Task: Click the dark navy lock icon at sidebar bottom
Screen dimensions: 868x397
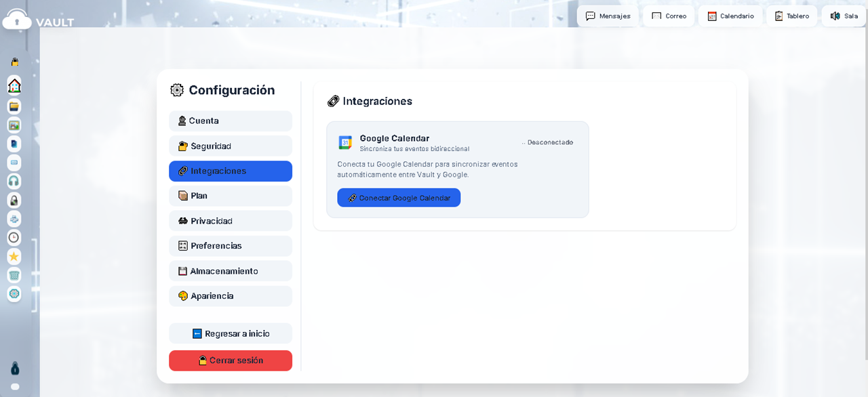Action: [x=15, y=369]
